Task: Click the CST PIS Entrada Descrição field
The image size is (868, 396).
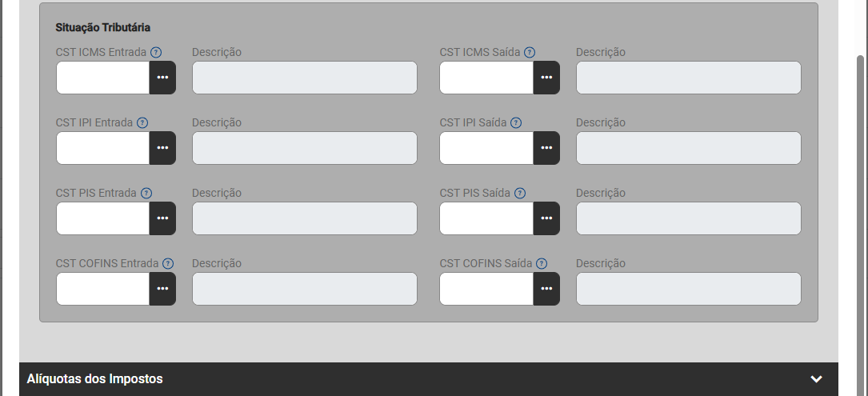Action: click(x=304, y=218)
